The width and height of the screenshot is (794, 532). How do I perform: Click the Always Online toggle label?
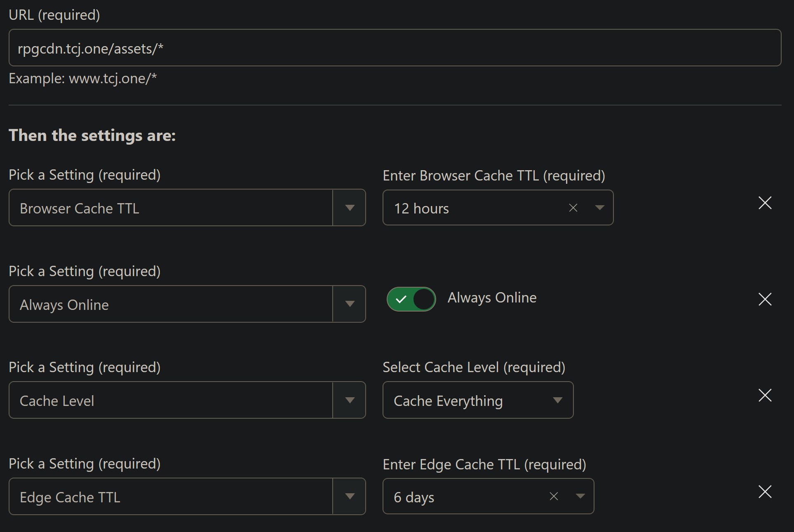click(492, 298)
